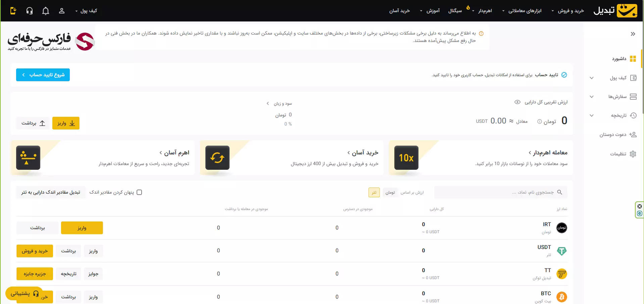Open اهرم آسان card link

174,153
